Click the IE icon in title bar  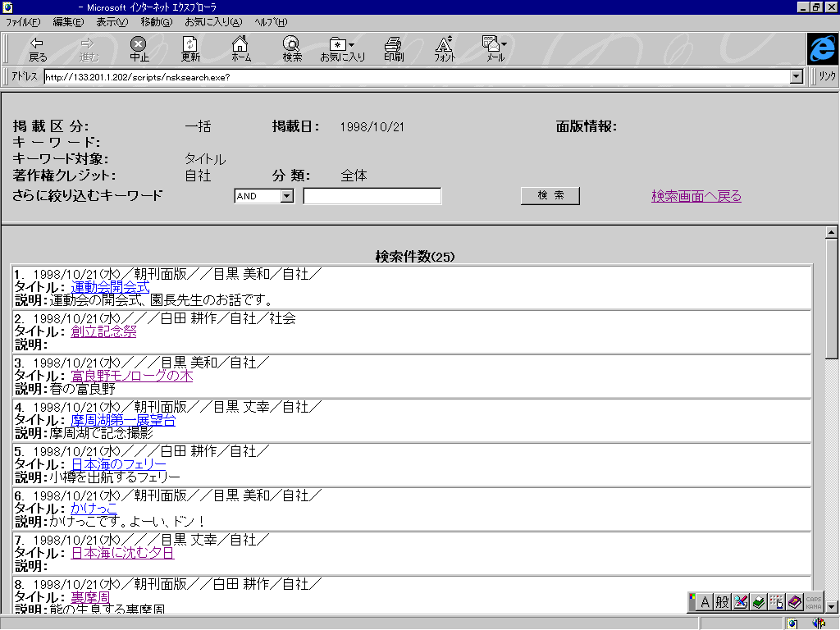[7, 7]
